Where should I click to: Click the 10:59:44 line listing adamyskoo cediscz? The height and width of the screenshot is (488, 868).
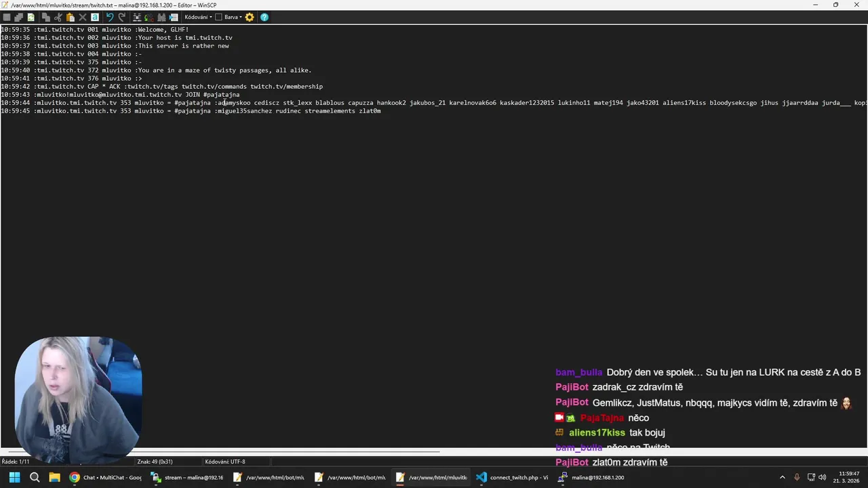pos(434,103)
